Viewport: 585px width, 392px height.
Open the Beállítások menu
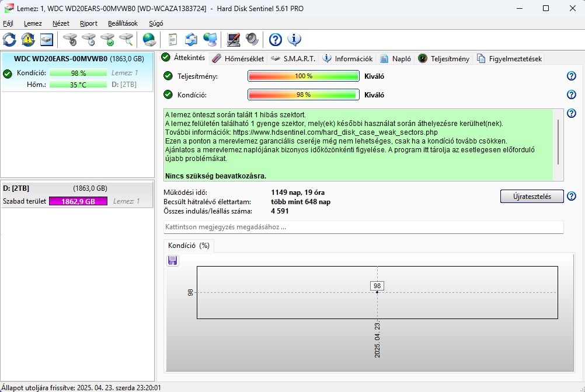point(123,23)
